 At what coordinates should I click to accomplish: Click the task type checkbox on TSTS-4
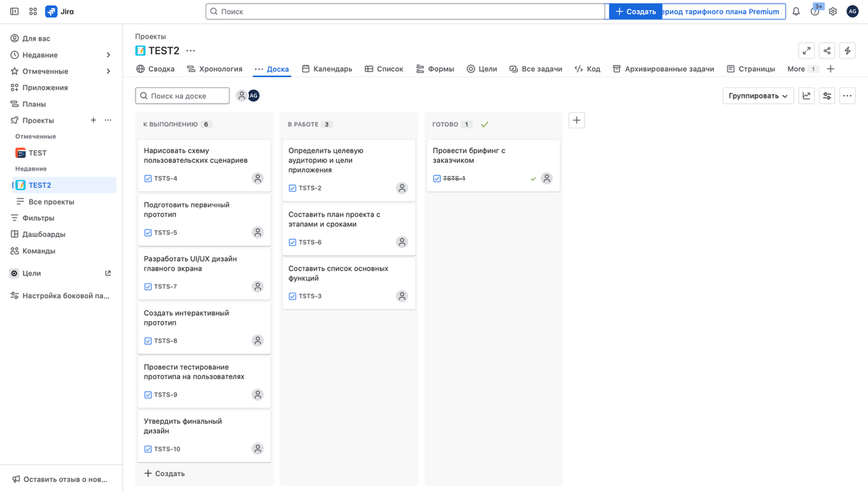[x=148, y=178]
